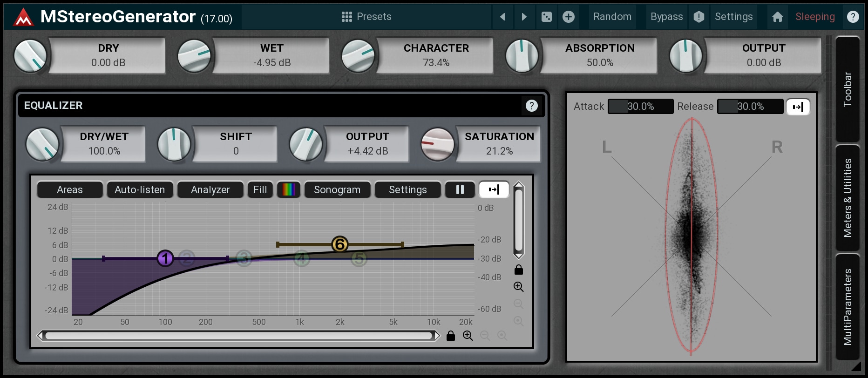Toggle the Fill display option
Viewport: 868px width, 378px height.
[260, 189]
